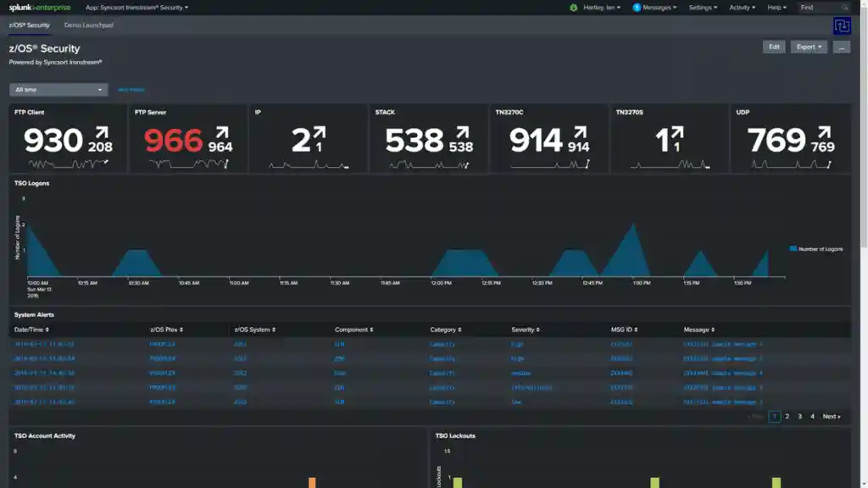Image resolution: width=868 pixels, height=488 pixels.
Task: Click the Number of Logons legend swatch
Action: [x=793, y=249]
